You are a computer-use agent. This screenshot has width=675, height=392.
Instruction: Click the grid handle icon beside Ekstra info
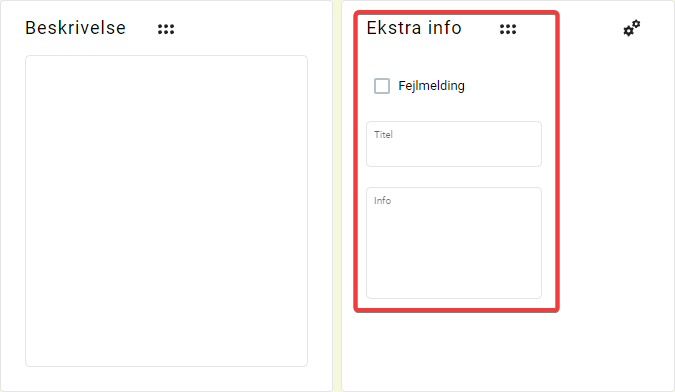click(x=508, y=29)
